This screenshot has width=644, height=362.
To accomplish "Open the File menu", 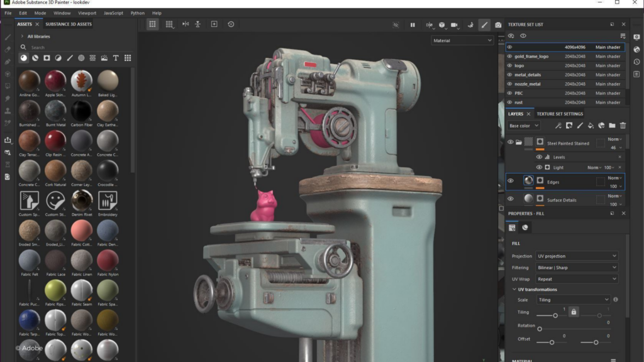I will (x=8, y=13).
